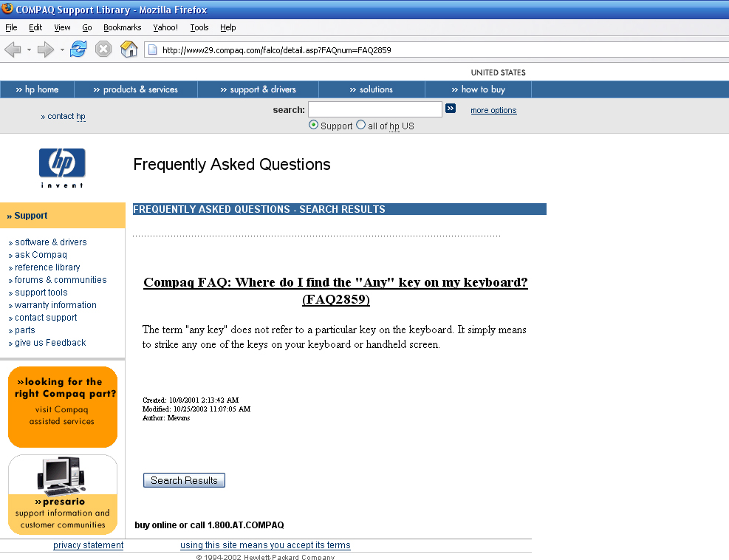The width and height of the screenshot is (729, 560).
Task: Open the how to buy tab
Action: tap(479, 89)
